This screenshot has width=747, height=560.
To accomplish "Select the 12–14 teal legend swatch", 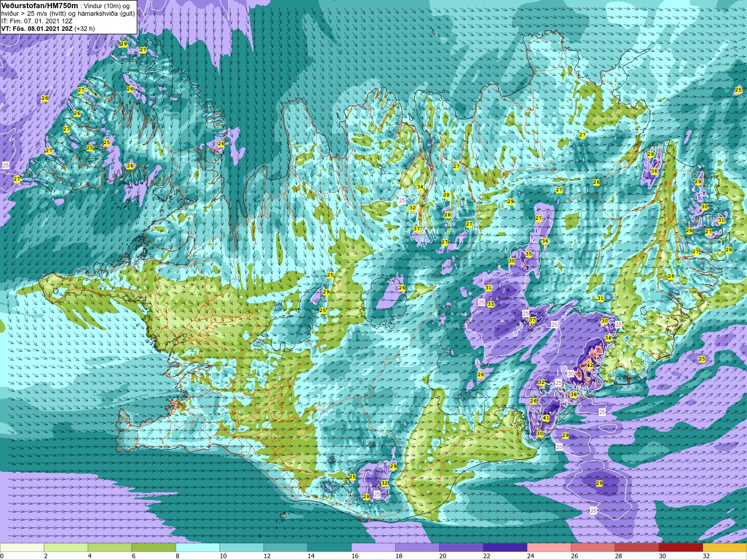I will pos(285,548).
